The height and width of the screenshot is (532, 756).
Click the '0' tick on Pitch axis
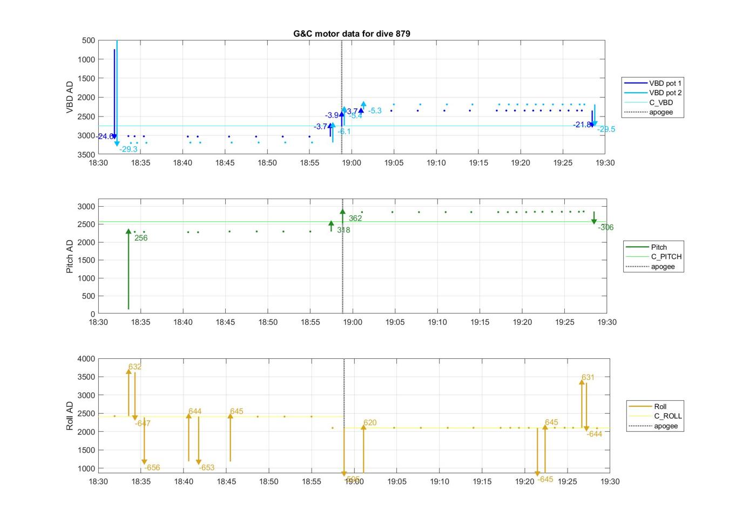coord(93,314)
